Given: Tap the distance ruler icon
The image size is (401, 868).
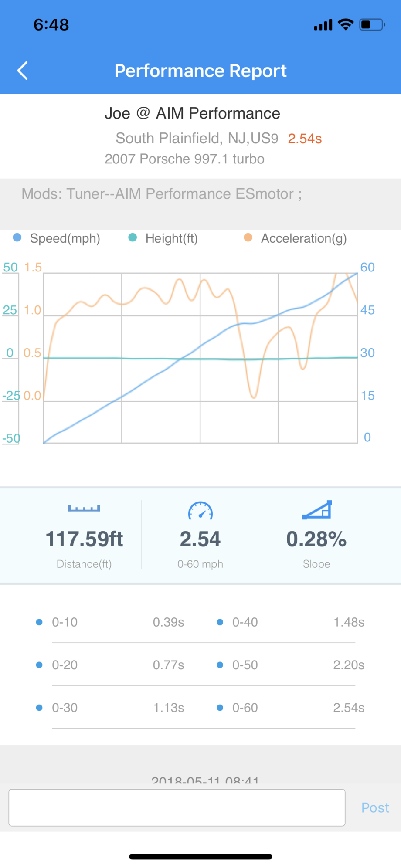Looking at the screenshot, I should (x=84, y=509).
